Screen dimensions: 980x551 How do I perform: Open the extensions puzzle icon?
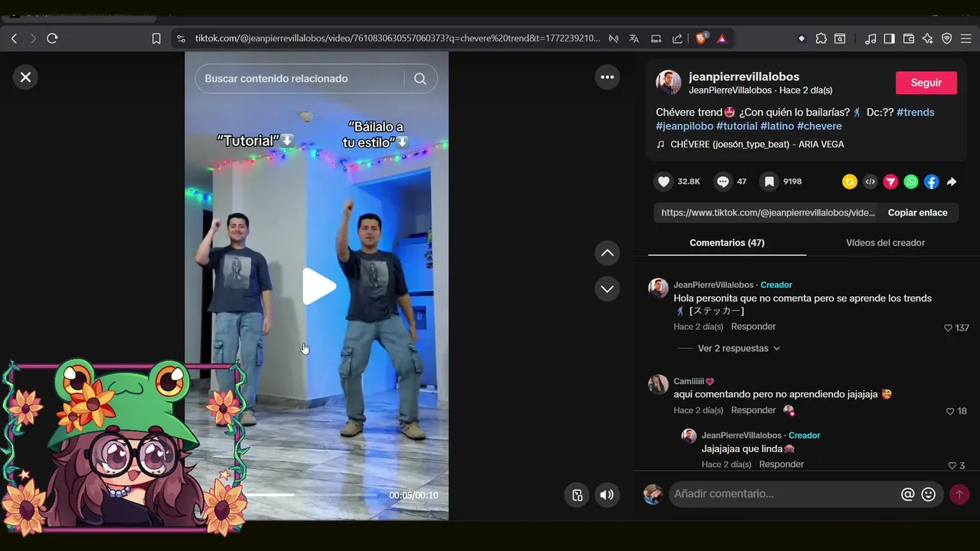821,38
